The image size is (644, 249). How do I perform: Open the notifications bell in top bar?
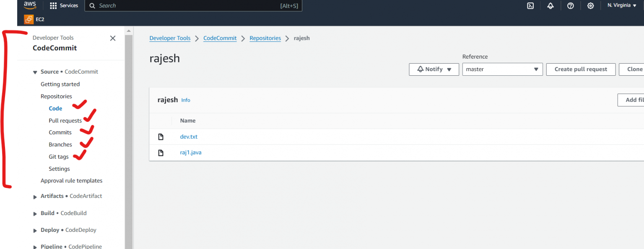551,6
